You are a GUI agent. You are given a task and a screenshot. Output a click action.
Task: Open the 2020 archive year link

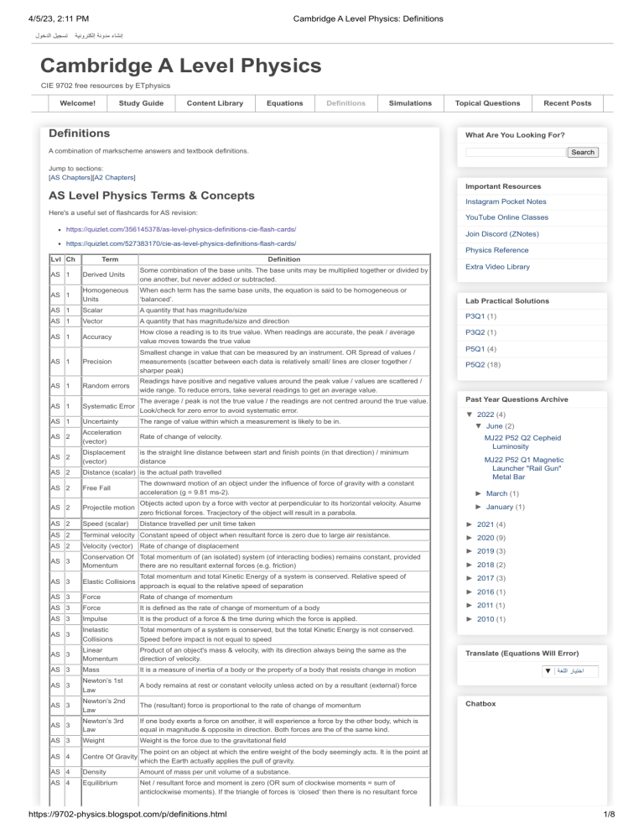(486, 538)
